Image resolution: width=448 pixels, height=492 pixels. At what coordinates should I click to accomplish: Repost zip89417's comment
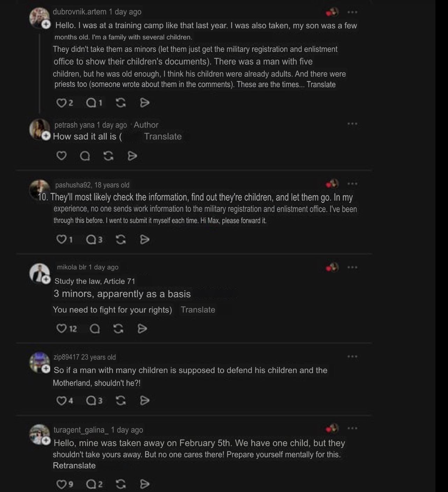pyautogui.click(x=121, y=401)
